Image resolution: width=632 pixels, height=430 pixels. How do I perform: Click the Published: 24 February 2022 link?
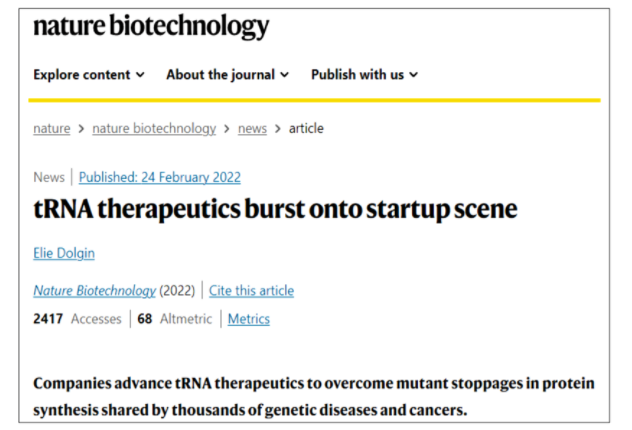click(159, 177)
